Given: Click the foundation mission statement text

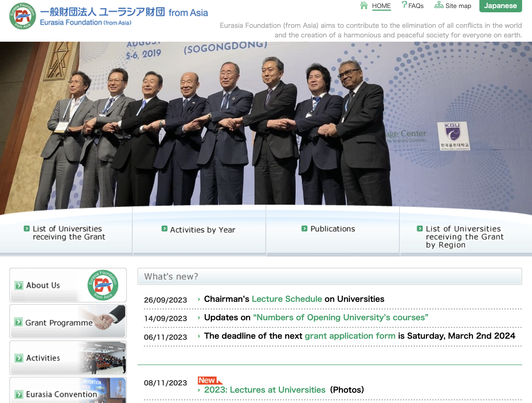Looking at the screenshot, I should click(371, 30).
